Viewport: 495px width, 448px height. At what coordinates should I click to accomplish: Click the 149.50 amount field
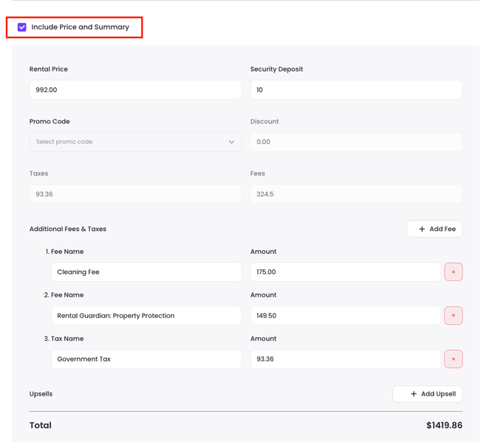[x=345, y=316]
